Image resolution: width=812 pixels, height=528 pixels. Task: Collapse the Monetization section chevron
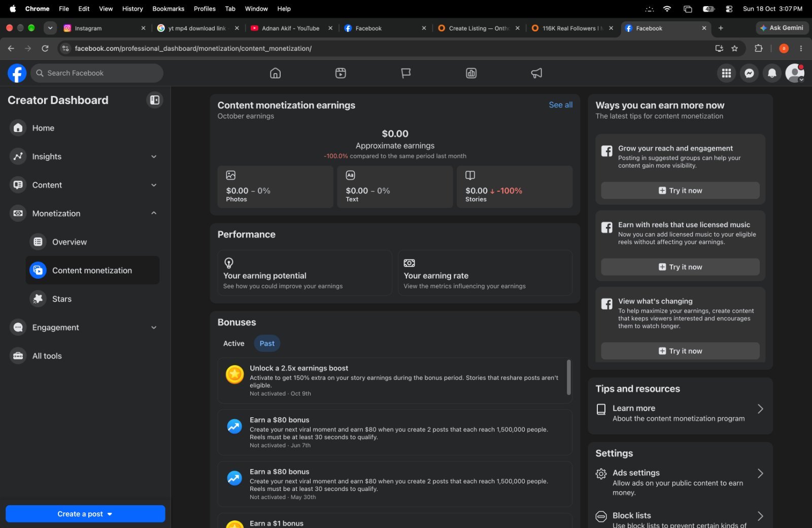pyautogui.click(x=154, y=213)
